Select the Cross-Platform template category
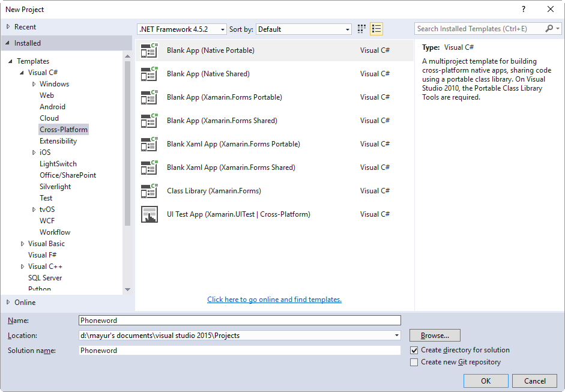Screen dimensions: 565x392 [x=64, y=130]
